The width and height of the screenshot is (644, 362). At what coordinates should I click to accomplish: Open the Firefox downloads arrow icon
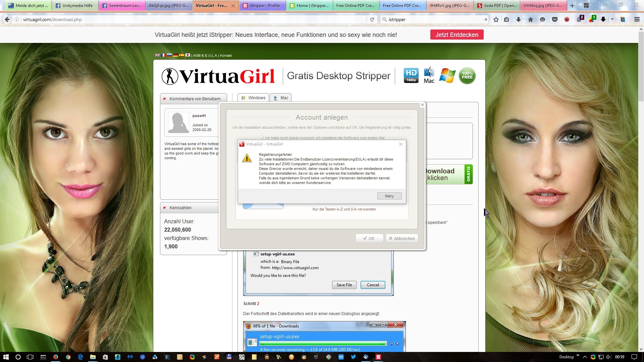click(519, 19)
